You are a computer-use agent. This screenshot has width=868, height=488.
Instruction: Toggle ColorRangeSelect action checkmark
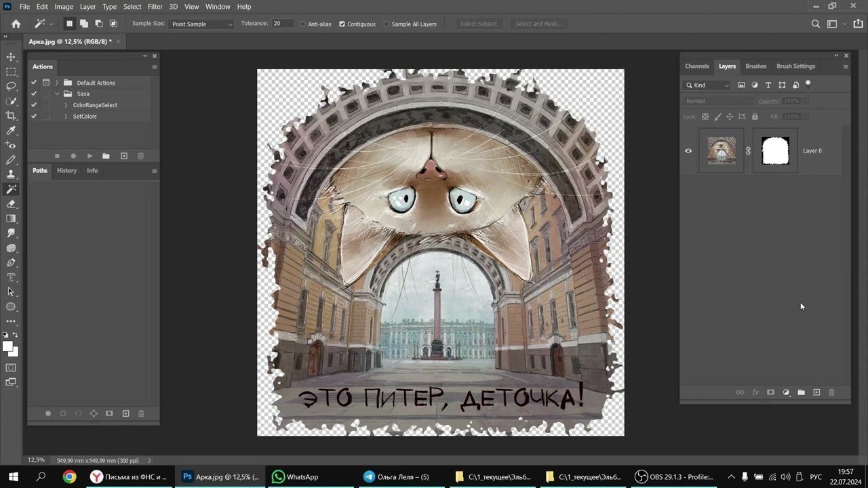point(34,105)
